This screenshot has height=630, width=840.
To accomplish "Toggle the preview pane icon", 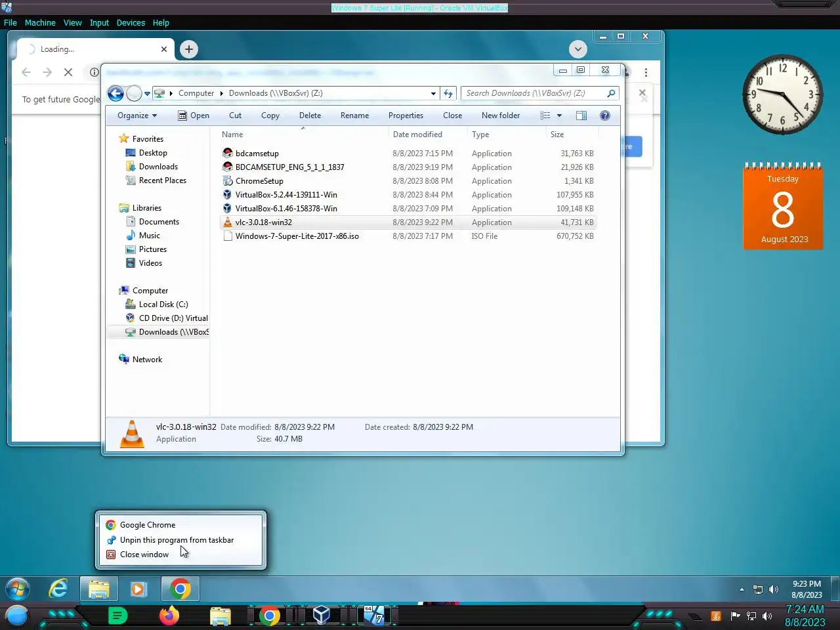I will [581, 115].
